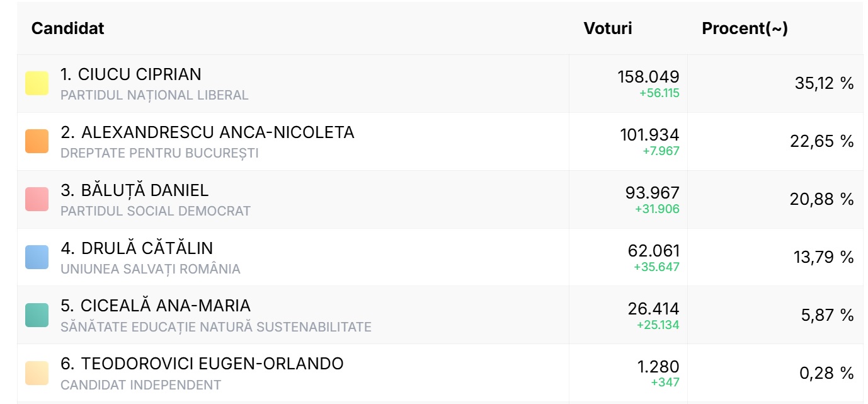The height and width of the screenshot is (404, 868).
Task: Click the +35.647 vote change figure
Action: tap(656, 267)
